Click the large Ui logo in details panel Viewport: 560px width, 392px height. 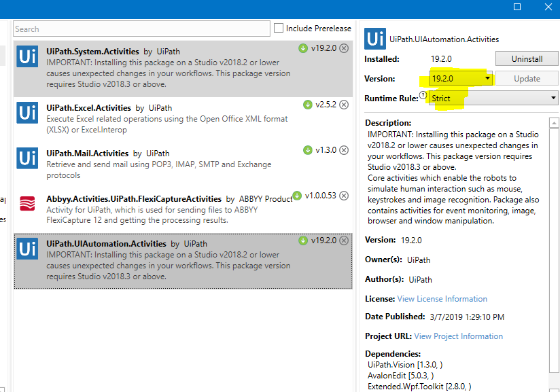point(375,39)
